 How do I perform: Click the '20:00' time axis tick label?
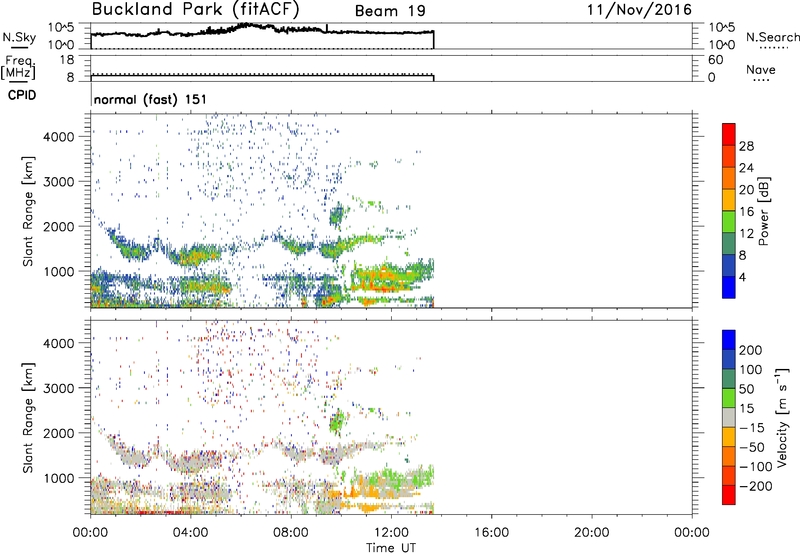tap(591, 533)
